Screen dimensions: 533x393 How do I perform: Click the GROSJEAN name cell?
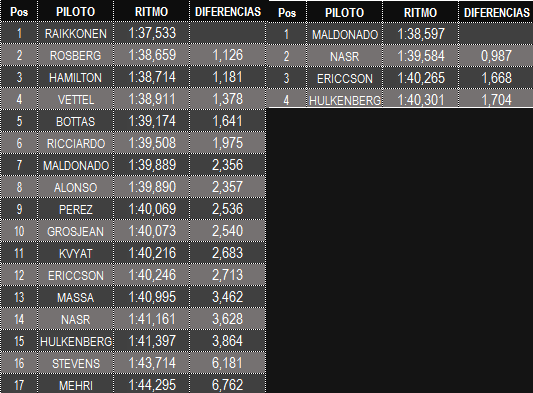coord(75,231)
